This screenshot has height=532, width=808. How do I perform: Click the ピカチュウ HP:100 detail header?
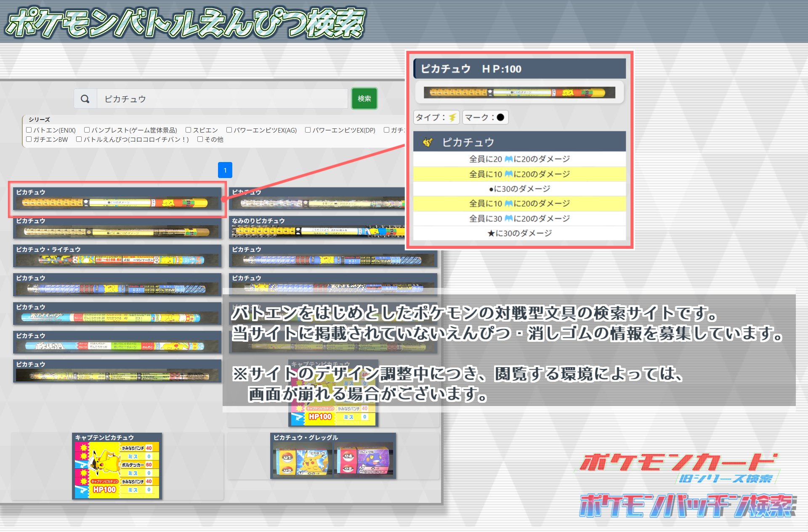tap(519, 69)
